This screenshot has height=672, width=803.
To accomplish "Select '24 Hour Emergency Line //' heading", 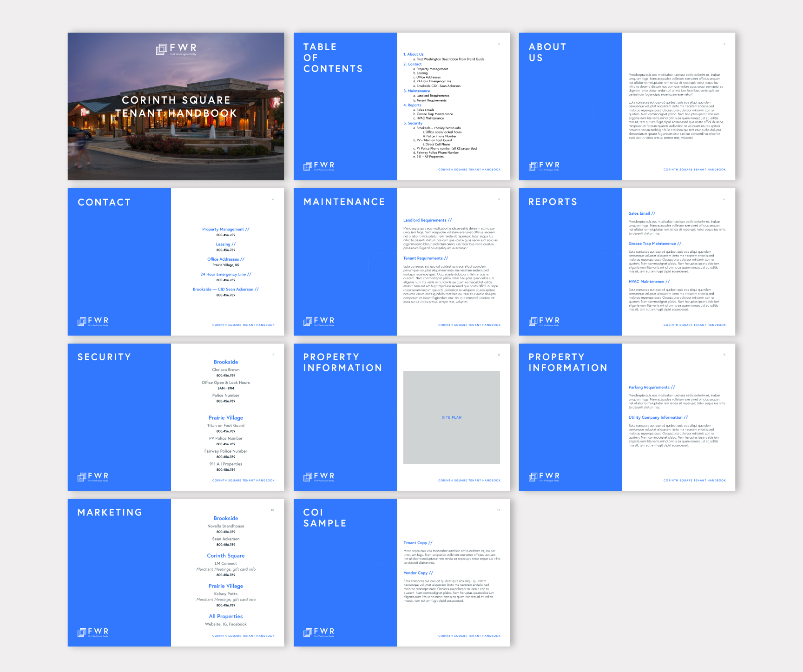I will [x=226, y=274].
